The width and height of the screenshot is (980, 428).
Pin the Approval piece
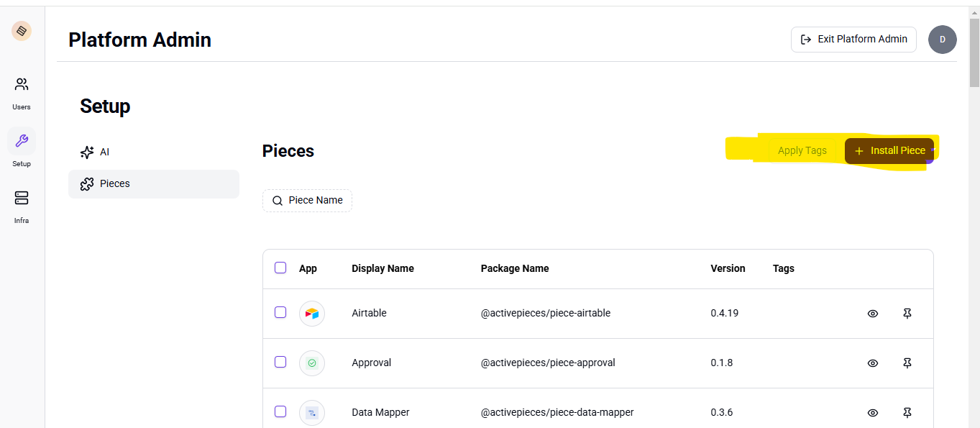coord(907,363)
